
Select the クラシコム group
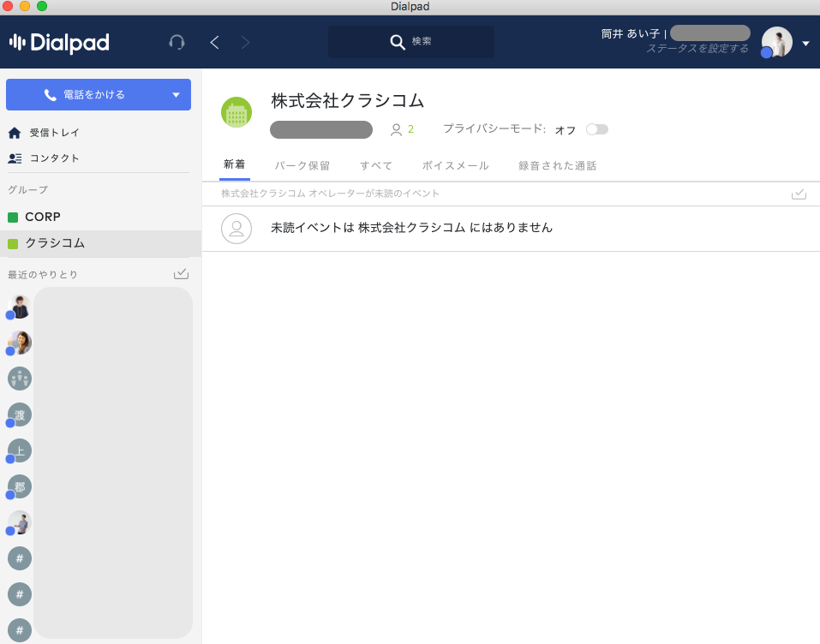pos(100,243)
